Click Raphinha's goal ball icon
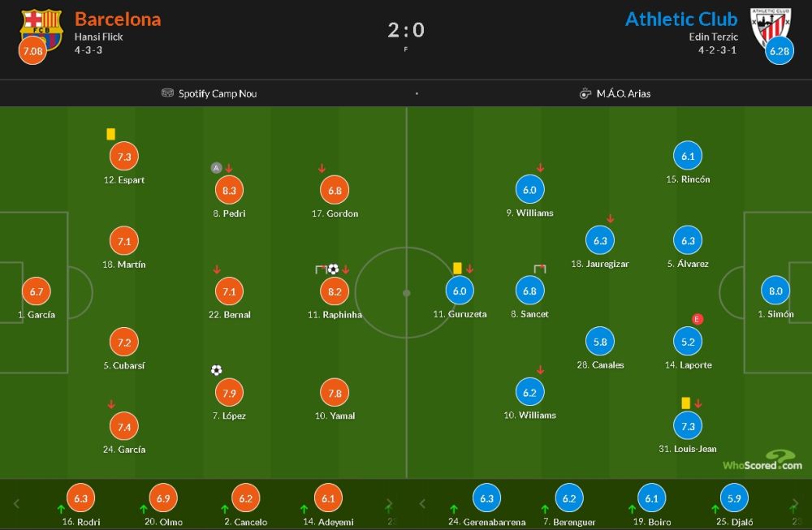812x530 pixels. click(333, 269)
